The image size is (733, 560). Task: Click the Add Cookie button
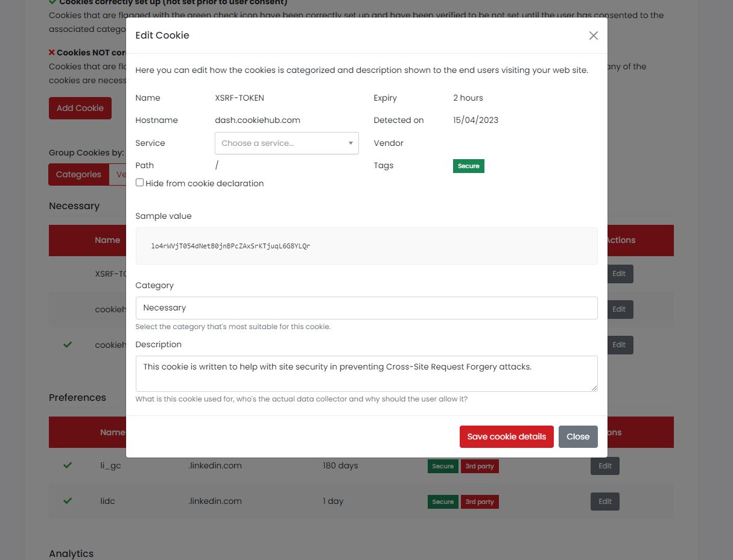tap(80, 109)
